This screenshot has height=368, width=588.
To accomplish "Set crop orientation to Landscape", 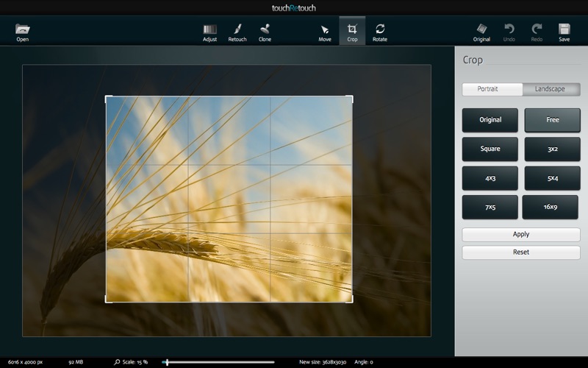I will coord(551,89).
